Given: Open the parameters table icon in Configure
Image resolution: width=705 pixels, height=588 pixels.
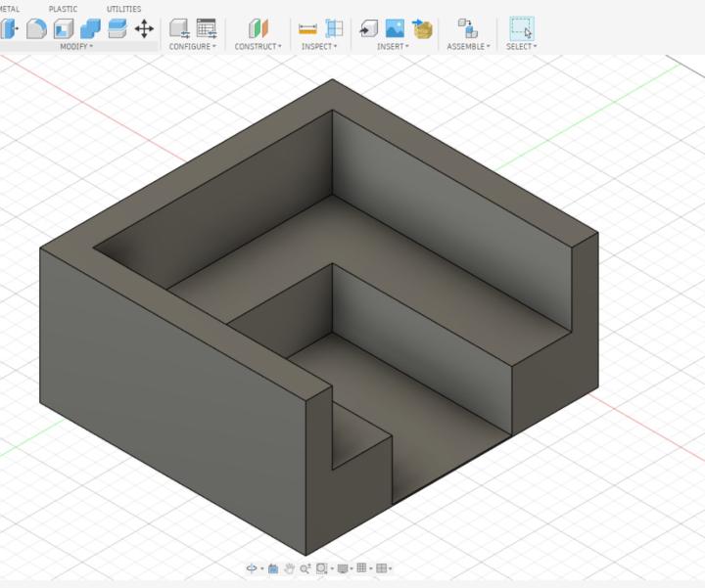Looking at the screenshot, I should click(206, 28).
